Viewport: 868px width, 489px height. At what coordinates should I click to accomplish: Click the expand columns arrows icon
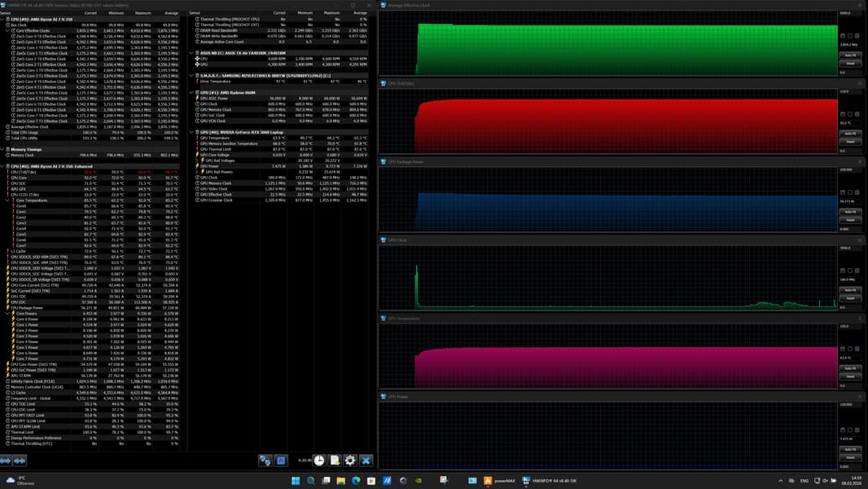(6, 460)
